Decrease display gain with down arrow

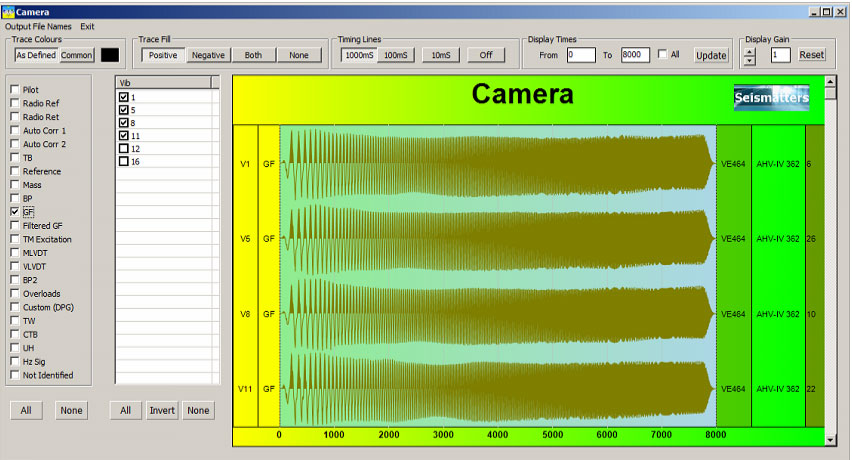click(749, 60)
